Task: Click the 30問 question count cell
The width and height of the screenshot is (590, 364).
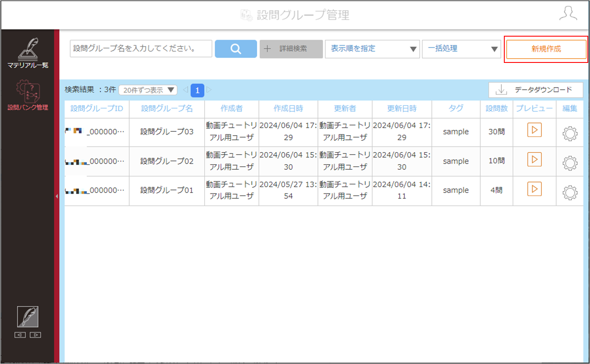Action: click(x=497, y=132)
